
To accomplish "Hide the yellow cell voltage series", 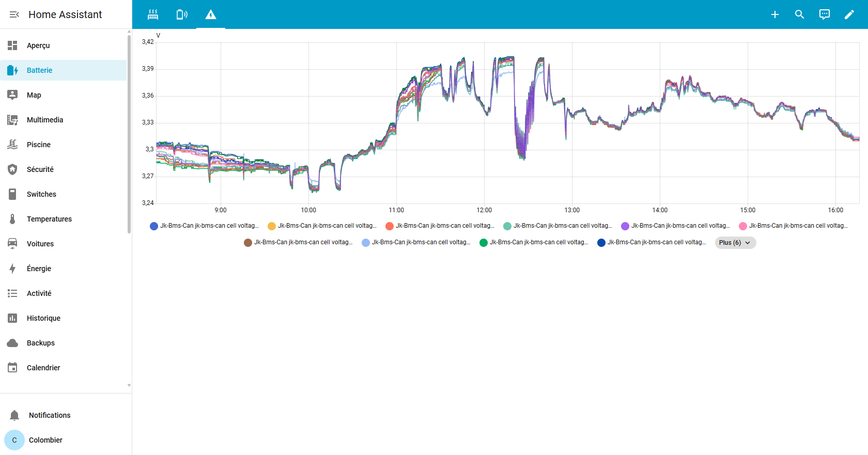I will 322,226.
